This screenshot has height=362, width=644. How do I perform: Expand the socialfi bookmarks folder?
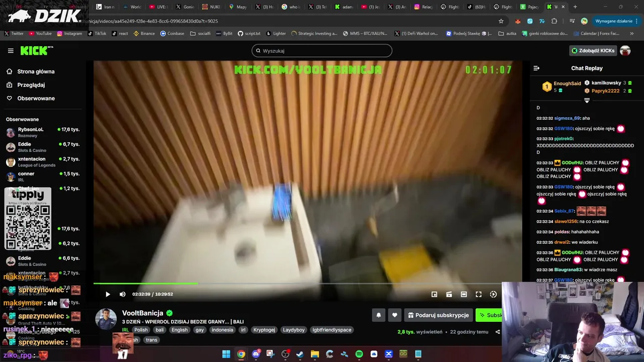click(x=200, y=34)
